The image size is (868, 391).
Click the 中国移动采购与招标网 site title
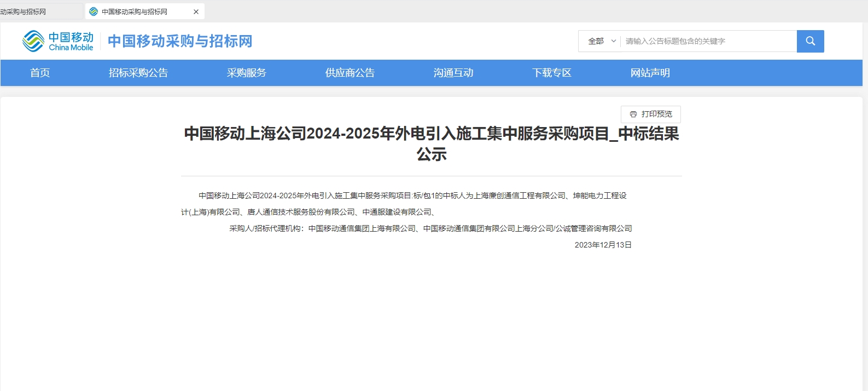point(180,41)
